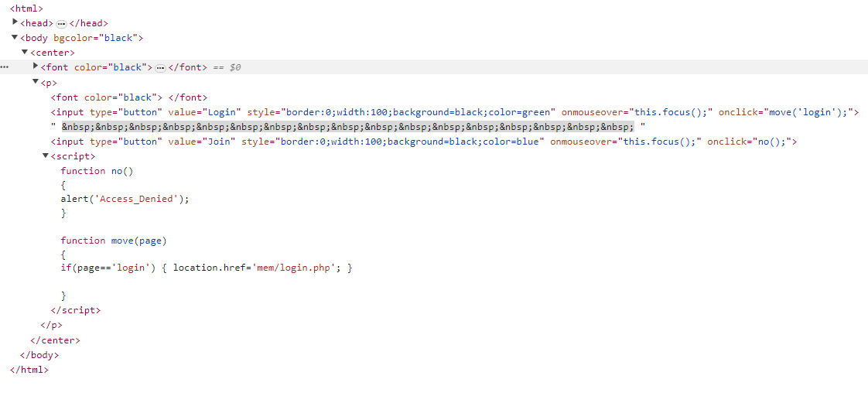Expand the collapsed head element arrow
This screenshot has height=396, width=868.
[15, 22]
